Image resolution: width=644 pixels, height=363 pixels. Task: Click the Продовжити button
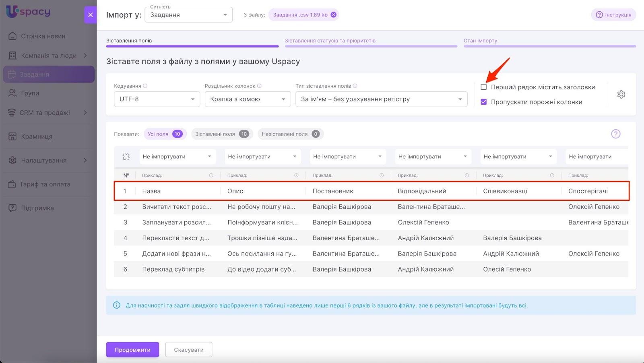(x=132, y=350)
